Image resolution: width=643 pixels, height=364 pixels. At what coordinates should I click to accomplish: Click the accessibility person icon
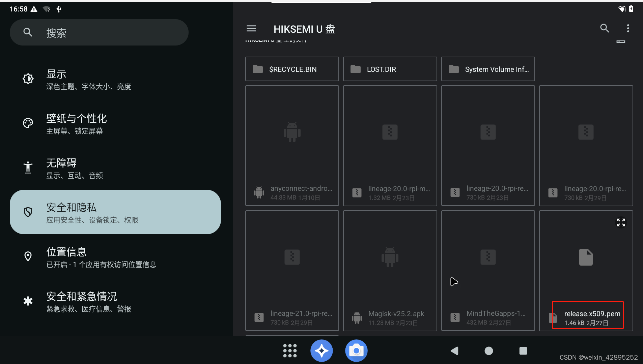tap(28, 167)
